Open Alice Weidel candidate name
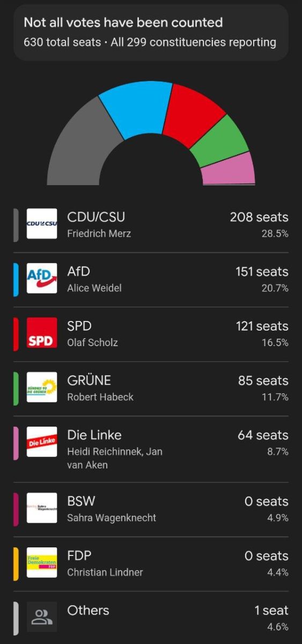Viewport: 302px width, 644px height. tap(94, 288)
